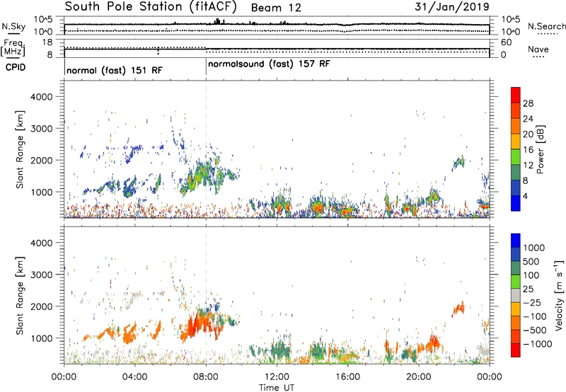The image size is (566, 392).
Task: Click the "16" label on the power color bar
Action: pyautogui.click(x=528, y=150)
